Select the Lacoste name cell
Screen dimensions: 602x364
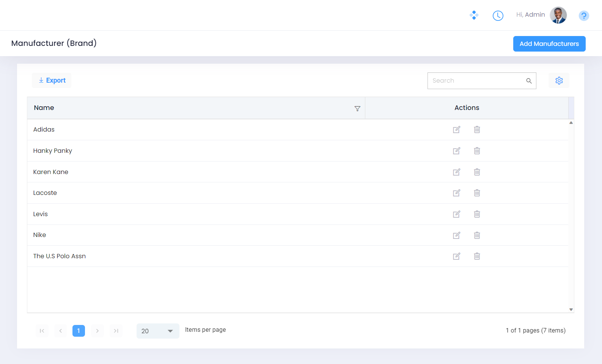(196, 193)
